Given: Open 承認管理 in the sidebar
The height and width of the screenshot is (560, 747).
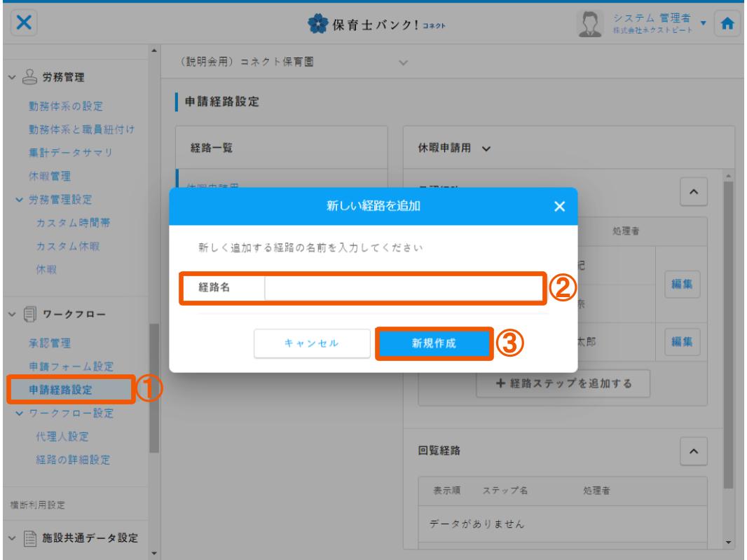Looking at the screenshot, I should (x=44, y=343).
